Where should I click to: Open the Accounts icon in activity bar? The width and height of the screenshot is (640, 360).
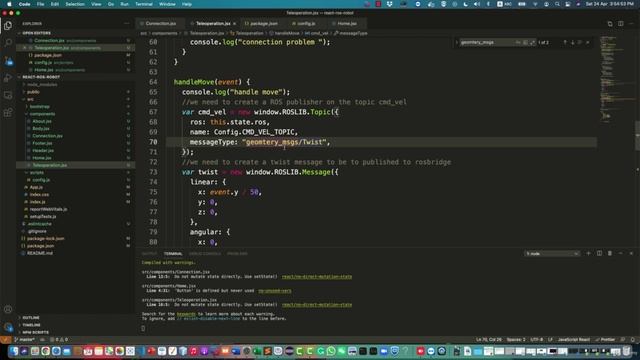pos(8,309)
